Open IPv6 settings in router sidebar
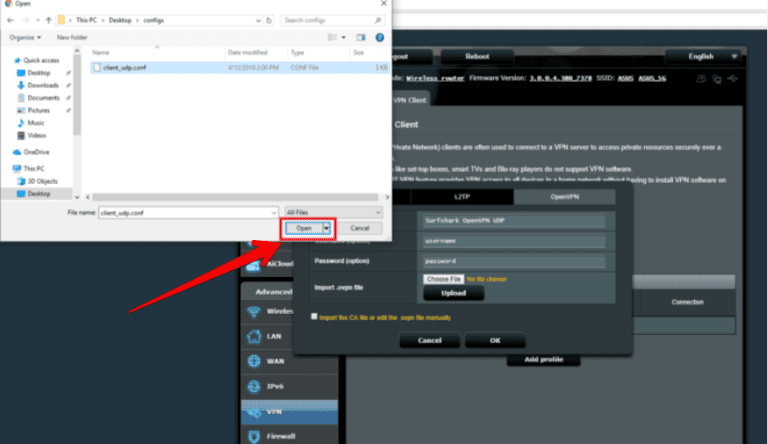This screenshot has height=444, width=768. tap(289, 386)
